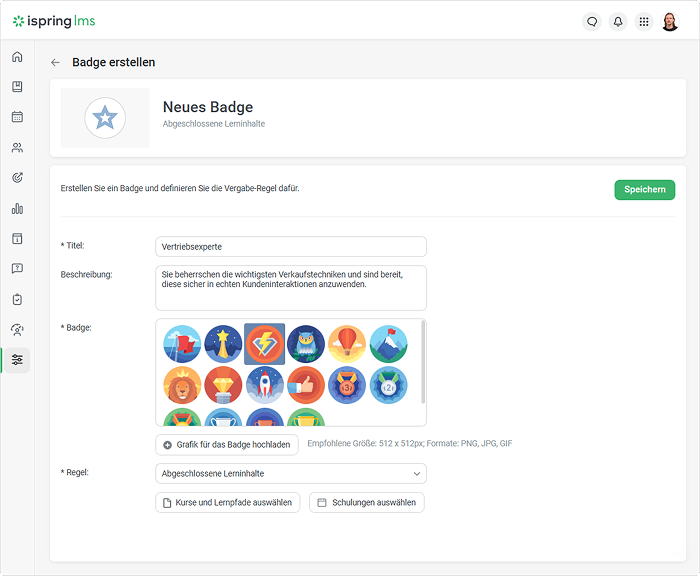
Task: Click Grafik für das Badge hochladen
Action: coord(227,445)
